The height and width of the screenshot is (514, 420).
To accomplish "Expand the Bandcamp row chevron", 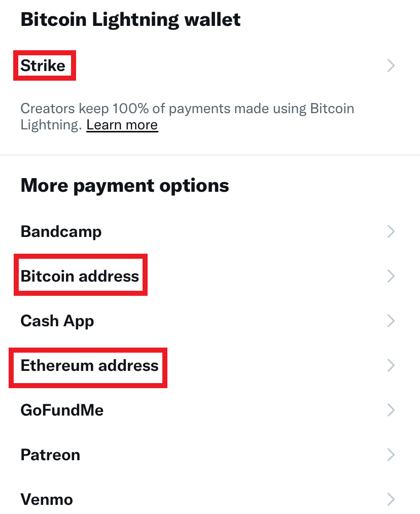I will click(391, 231).
